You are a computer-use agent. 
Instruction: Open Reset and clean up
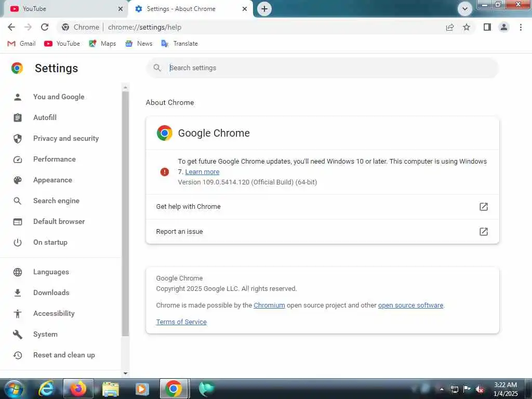[x=64, y=355]
